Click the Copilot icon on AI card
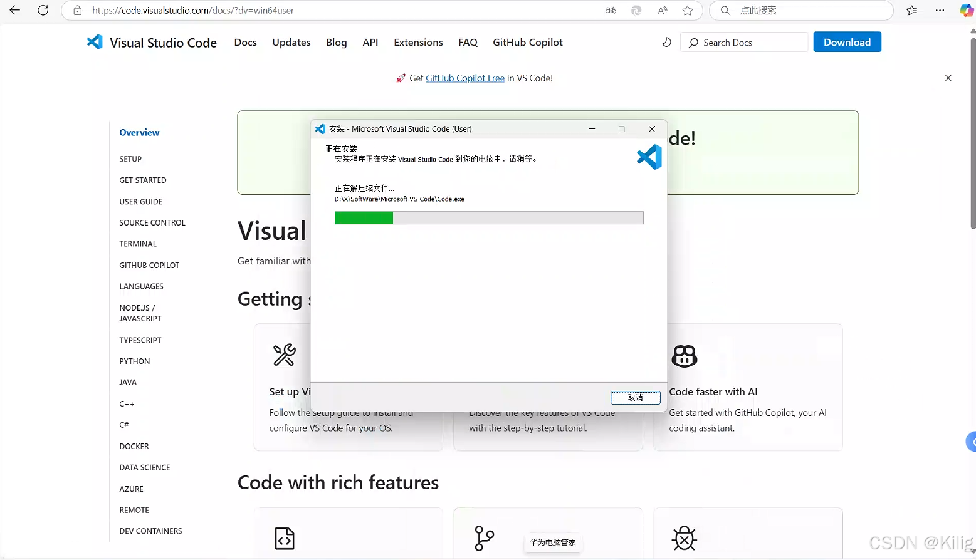The height and width of the screenshot is (560, 976). tap(684, 356)
